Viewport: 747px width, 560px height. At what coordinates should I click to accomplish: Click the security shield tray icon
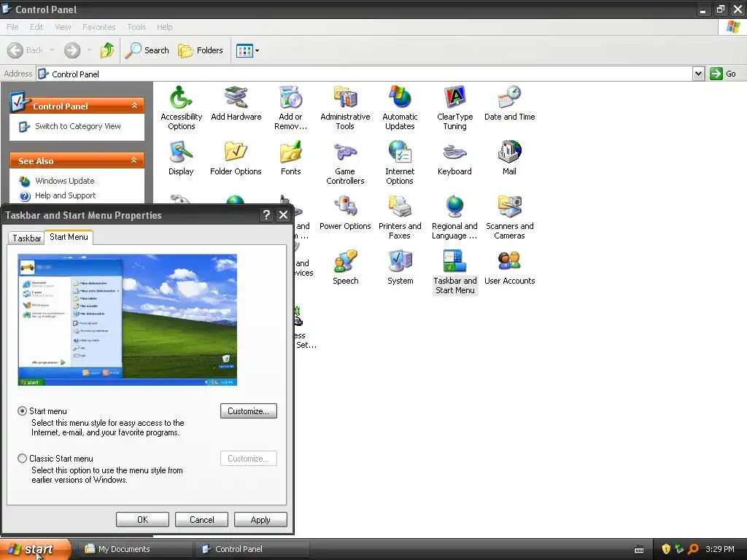pos(666,549)
